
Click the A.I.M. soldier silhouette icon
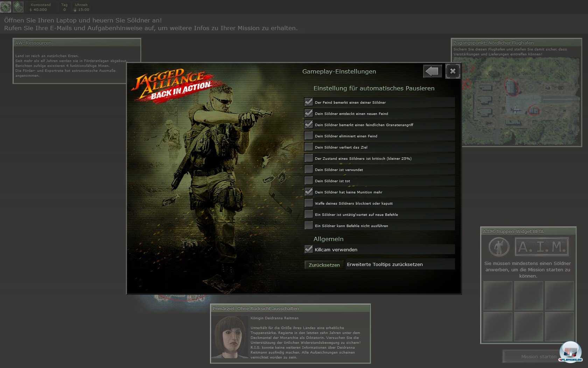tap(498, 247)
